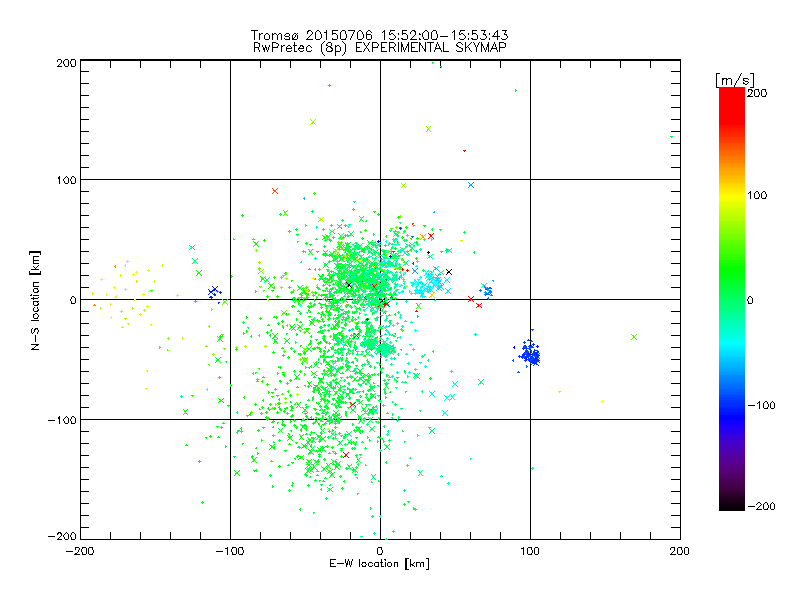
Task: Click the "-100" label beside the color bar
Action: point(761,406)
